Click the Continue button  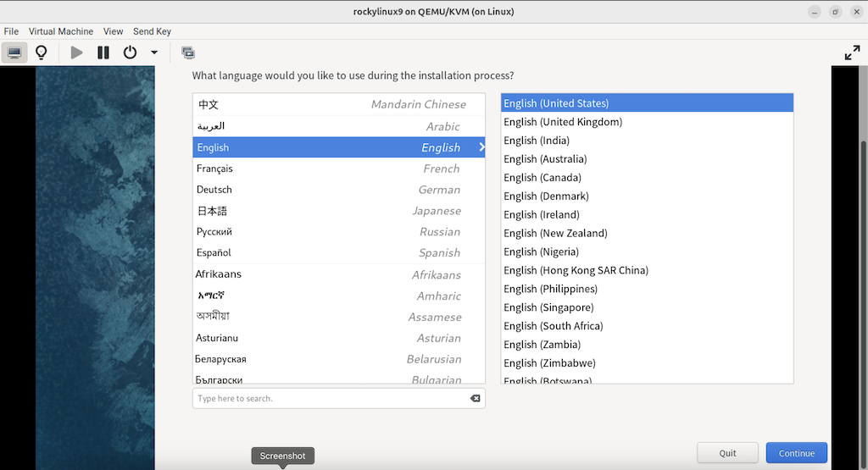coord(797,453)
